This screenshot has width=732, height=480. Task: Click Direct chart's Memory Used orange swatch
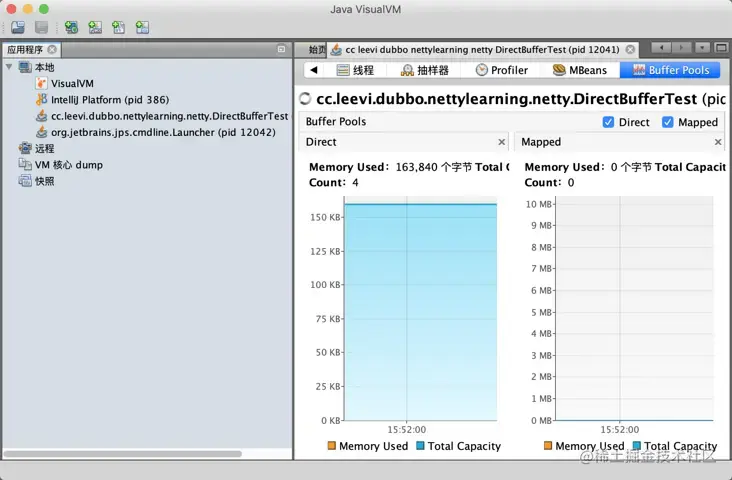(x=331, y=446)
